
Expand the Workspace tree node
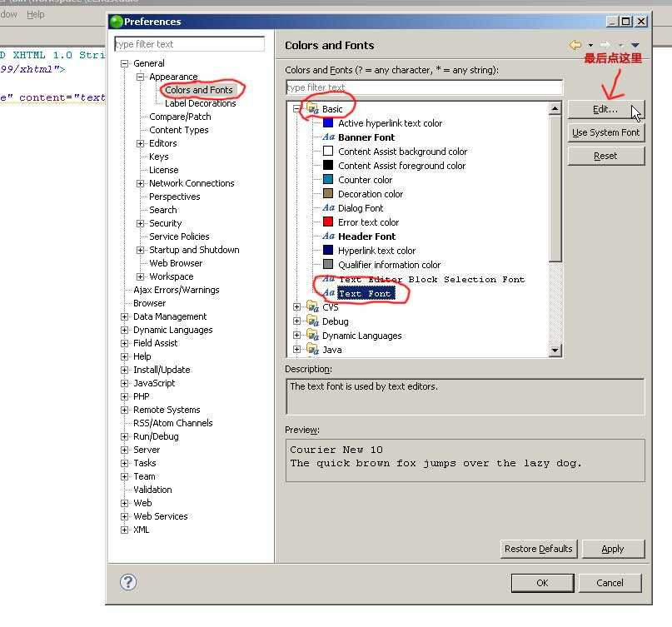[140, 276]
